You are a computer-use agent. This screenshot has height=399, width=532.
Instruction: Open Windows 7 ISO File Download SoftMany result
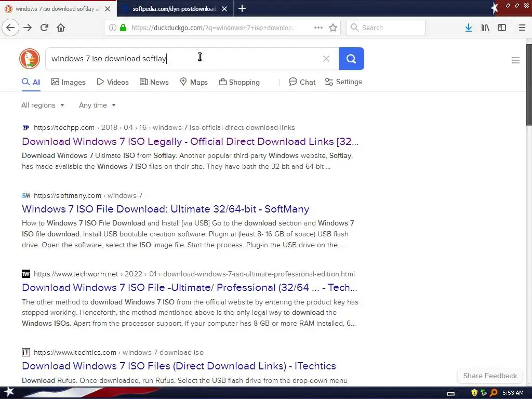click(166, 209)
